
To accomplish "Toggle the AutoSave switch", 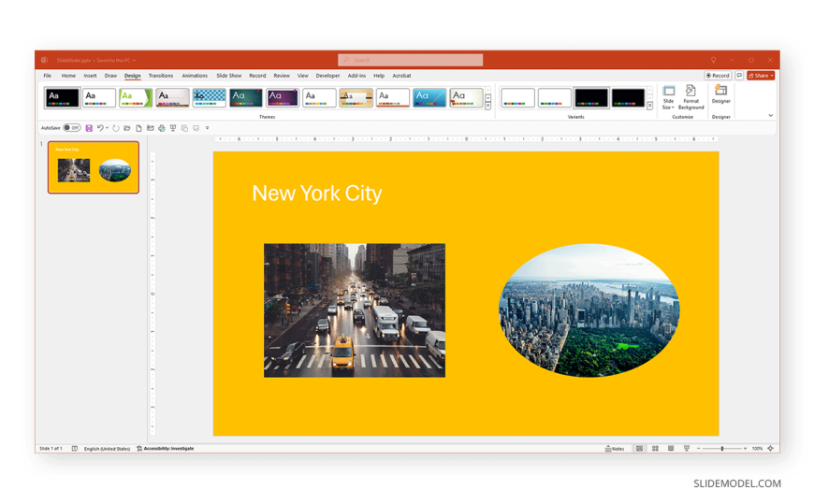I will pyautogui.click(x=72, y=128).
